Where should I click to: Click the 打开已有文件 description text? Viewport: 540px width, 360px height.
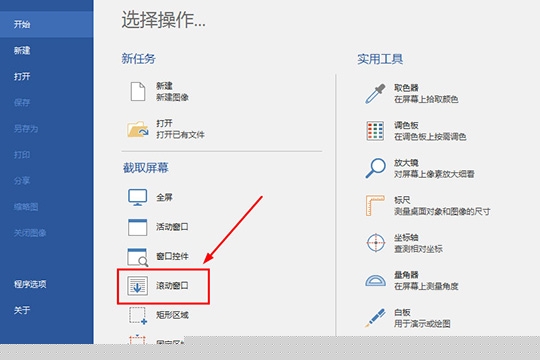click(x=180, y=135)
